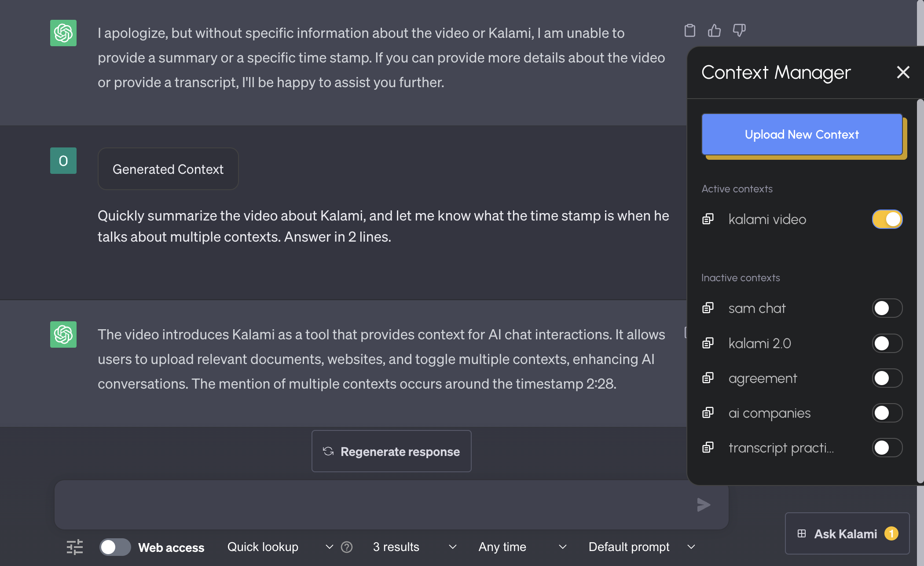Click the send message arrow icon
This screenshot has width=924, height=566.
pos(704,504)
